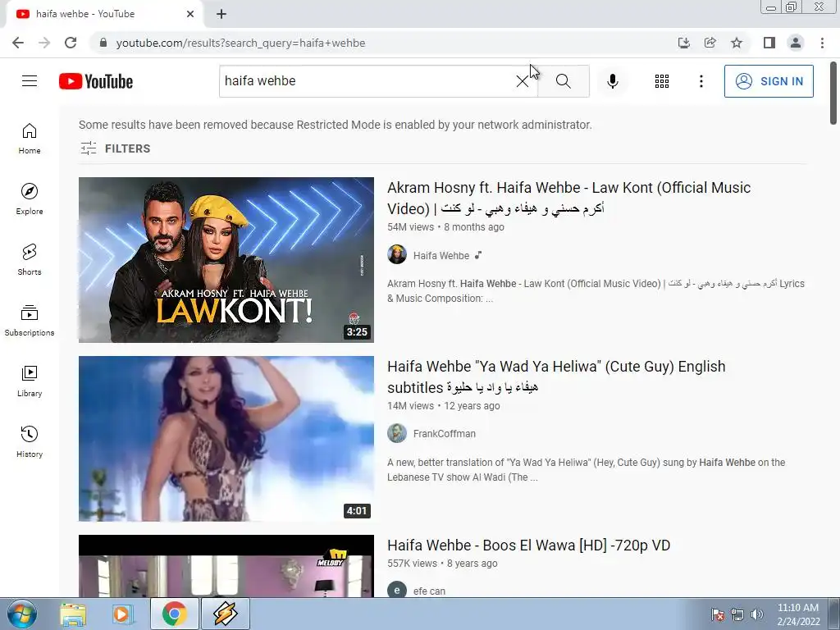Reload the page with the refresh icon

pyautogui.click(x=71, y=43)
